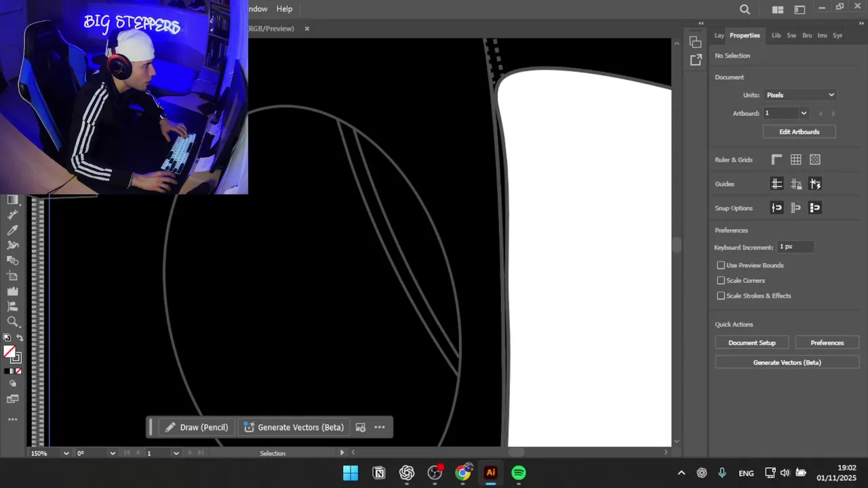
Task: Open the Units dropdown showing Pixels
Action: [800, 95]
